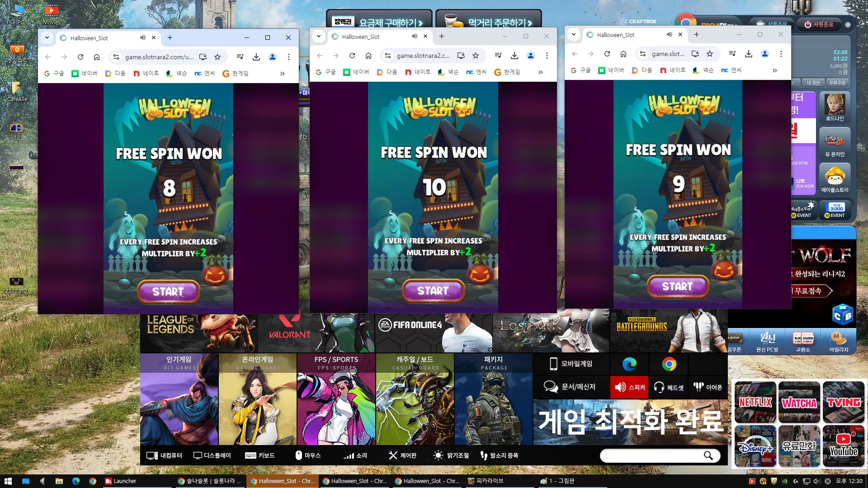Open the launcher settings gear beside 사용종료

coord(848,25)
